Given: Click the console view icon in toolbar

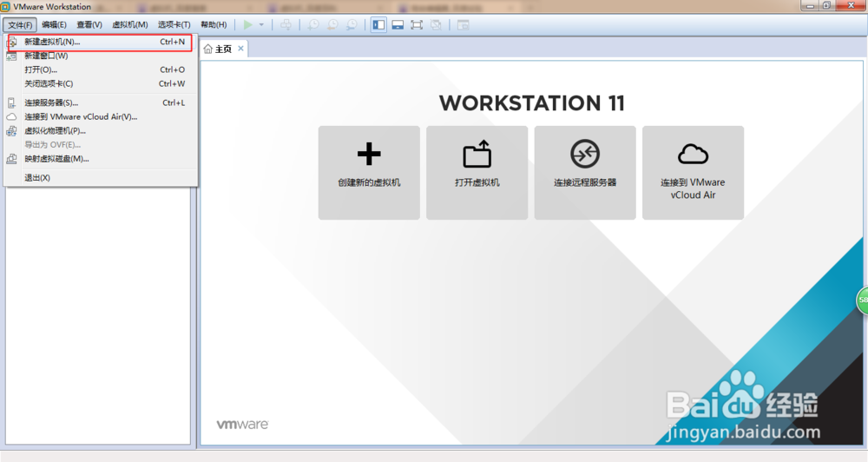Looking at the screenshot, I should click(464, 25).
